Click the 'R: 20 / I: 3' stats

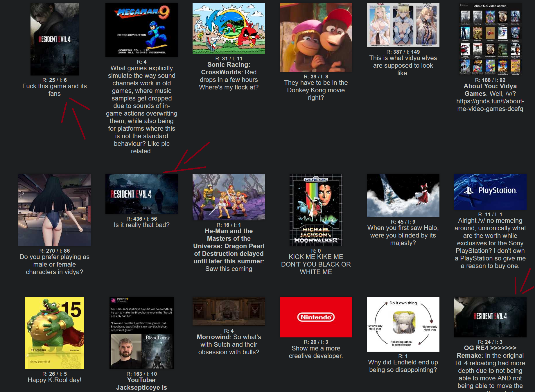click(316, 342)
